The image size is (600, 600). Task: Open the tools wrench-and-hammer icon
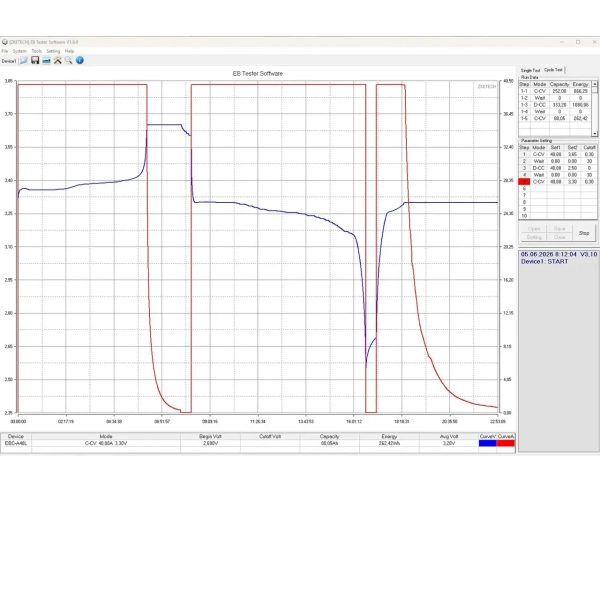(x=57, y=60)
